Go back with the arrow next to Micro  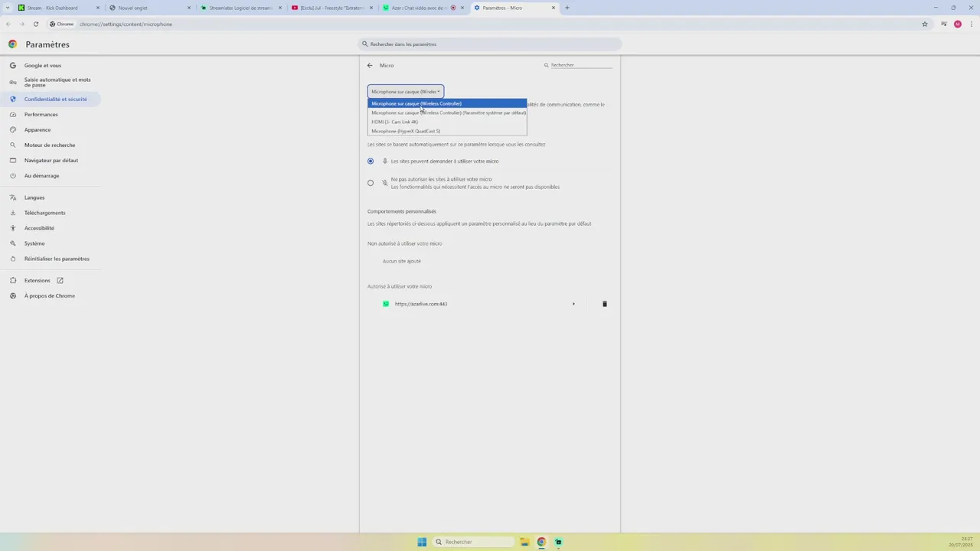tap(370, 65)
